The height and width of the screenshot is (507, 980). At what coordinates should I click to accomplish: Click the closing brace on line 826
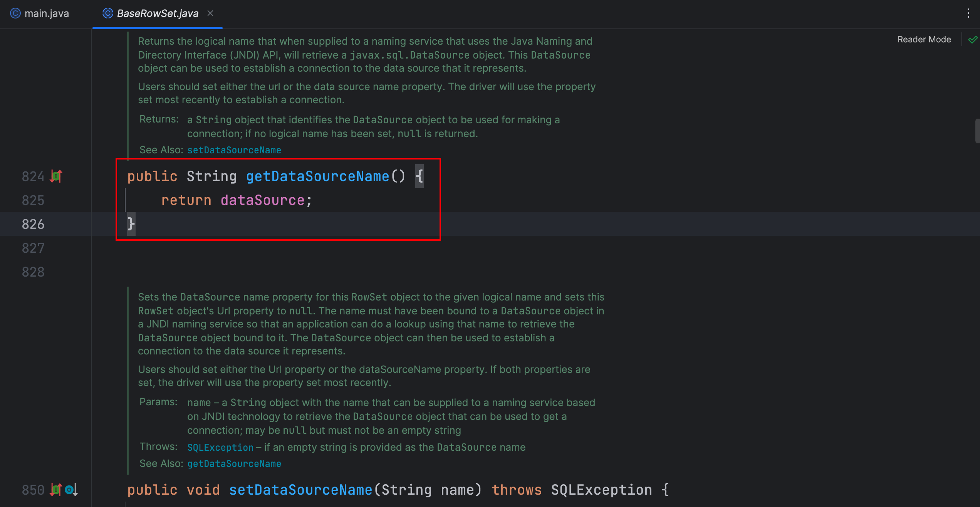[131, 223]
